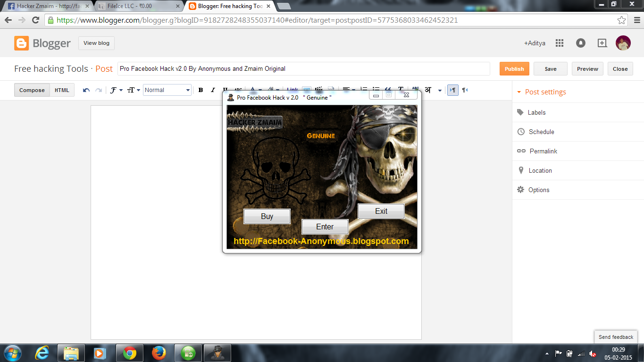Screen dimensions: 644x362
Task: Save the post
Action: (551, 69)
